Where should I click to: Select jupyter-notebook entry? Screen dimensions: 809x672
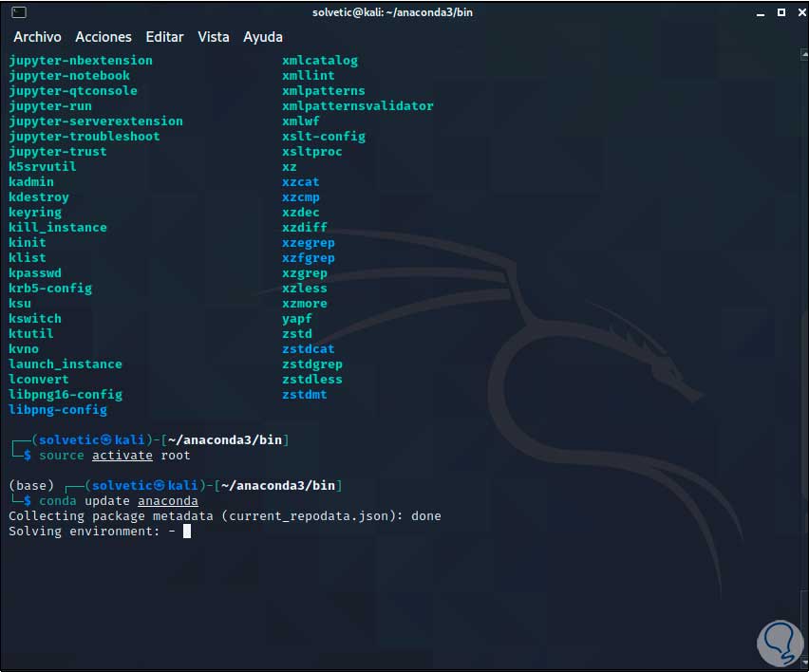(x=69, y=76)
